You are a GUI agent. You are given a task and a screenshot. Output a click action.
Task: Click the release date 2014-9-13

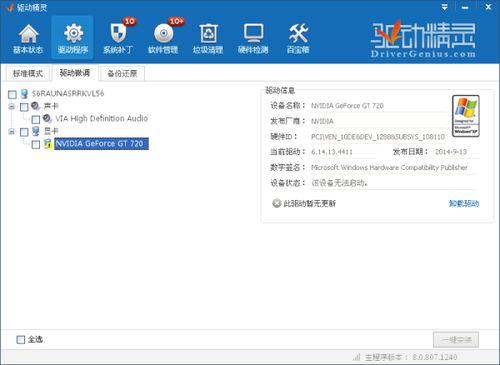coord(451,152)
